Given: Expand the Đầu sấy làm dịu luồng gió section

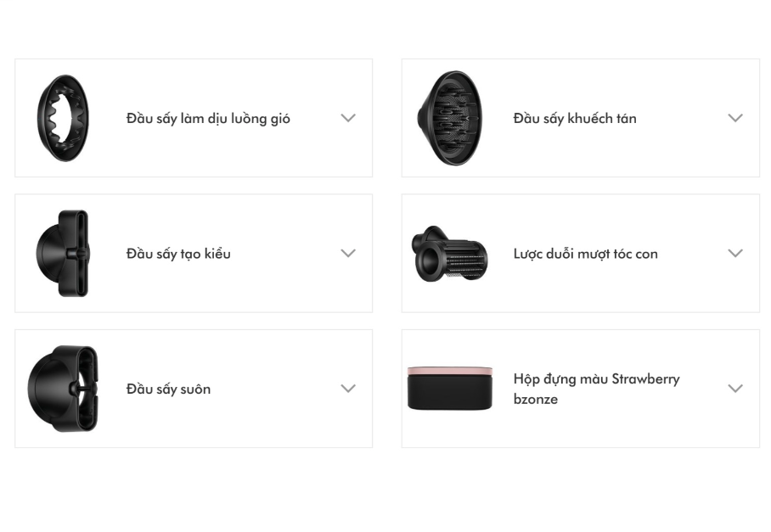Looking at the screenshot, I should 348,118.
